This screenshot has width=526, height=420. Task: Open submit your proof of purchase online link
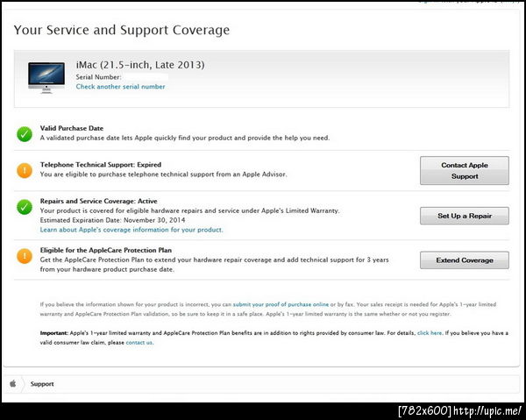(281, 304)
